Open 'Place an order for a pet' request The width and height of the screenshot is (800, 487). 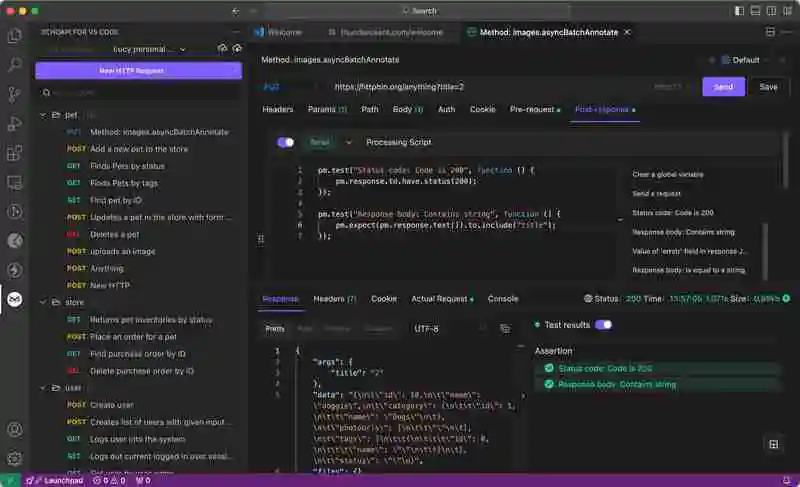[x=133, y=337]
